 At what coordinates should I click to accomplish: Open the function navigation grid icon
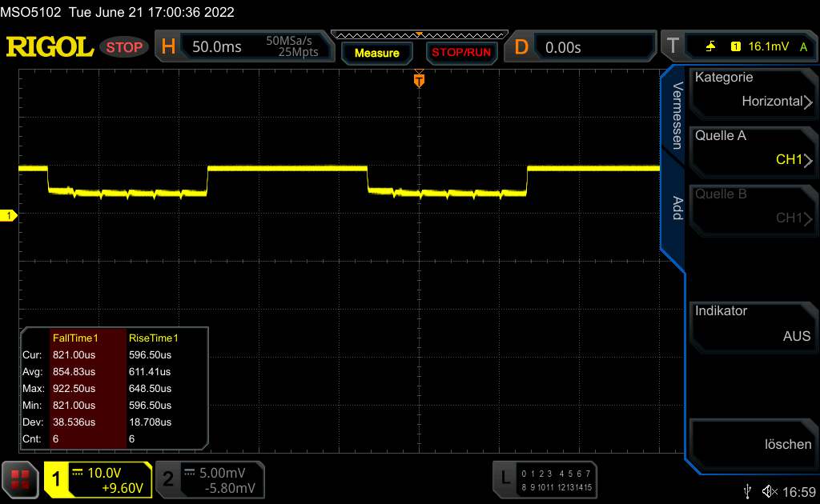tap(20, 479)
